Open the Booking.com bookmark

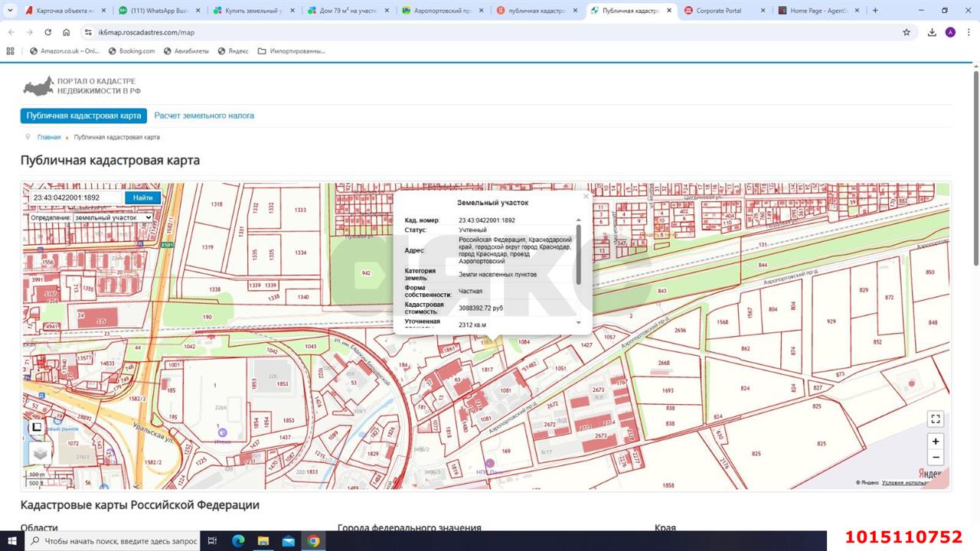[132, 51]
